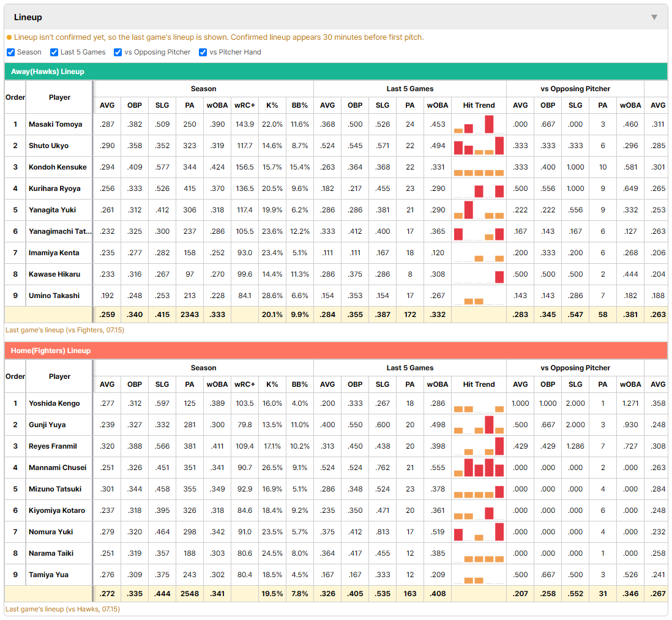Click Reyes Franmil's hit trend chart
This screenshot has width=672, height=620.
[479, 446]
